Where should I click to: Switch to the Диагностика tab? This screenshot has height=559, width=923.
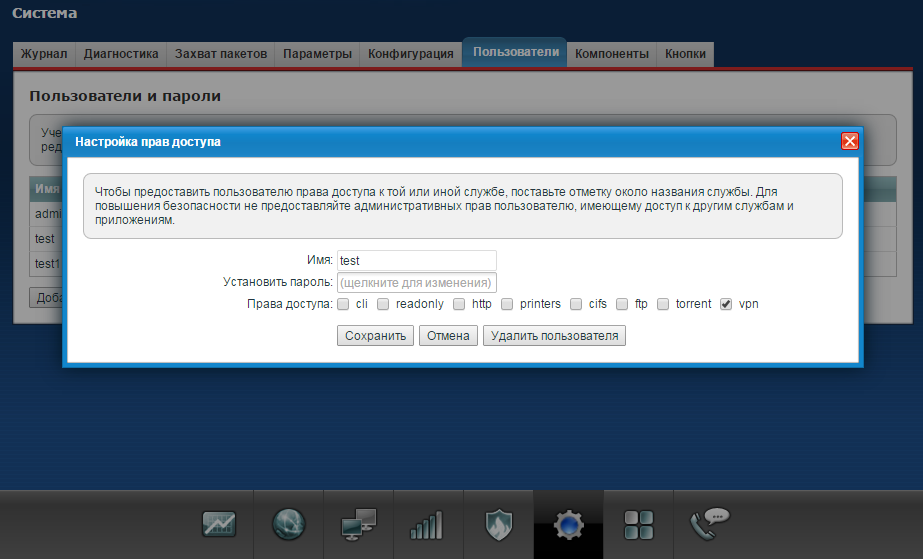click(121, 54)
